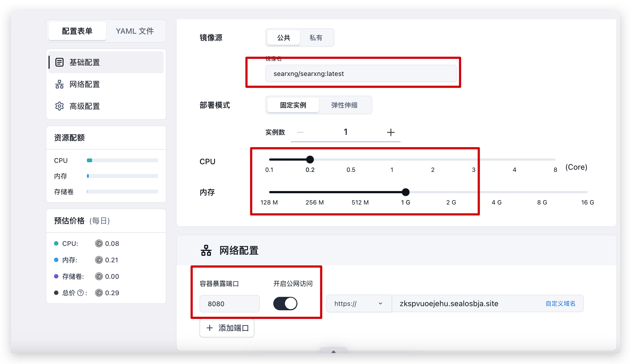Switch to the YAML 文件 tab
Screen dimensions: 631x364
click(135, 31)
